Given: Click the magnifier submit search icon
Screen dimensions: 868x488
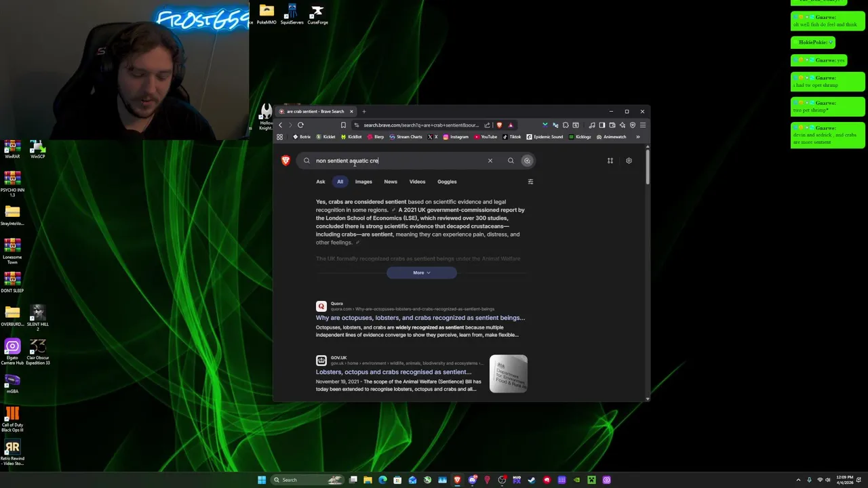Looking at the screenshot, I should tap(511, 161).
